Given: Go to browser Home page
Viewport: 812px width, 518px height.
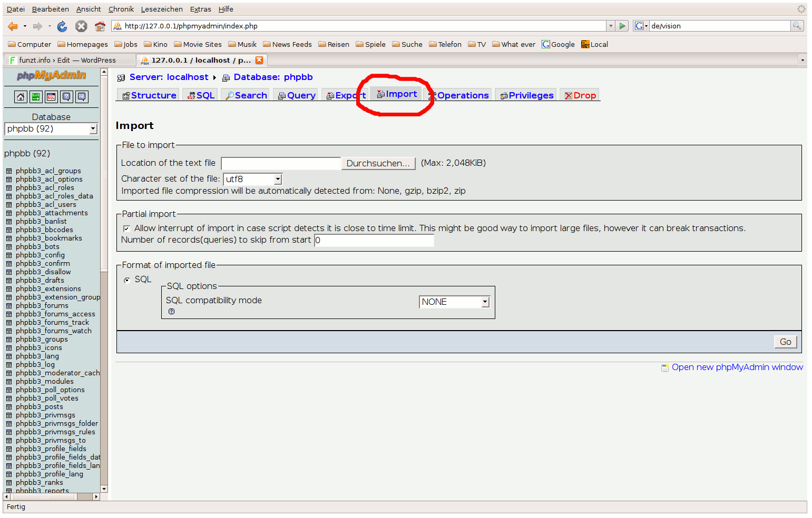Looking at the screenshot, I should 100,26.
